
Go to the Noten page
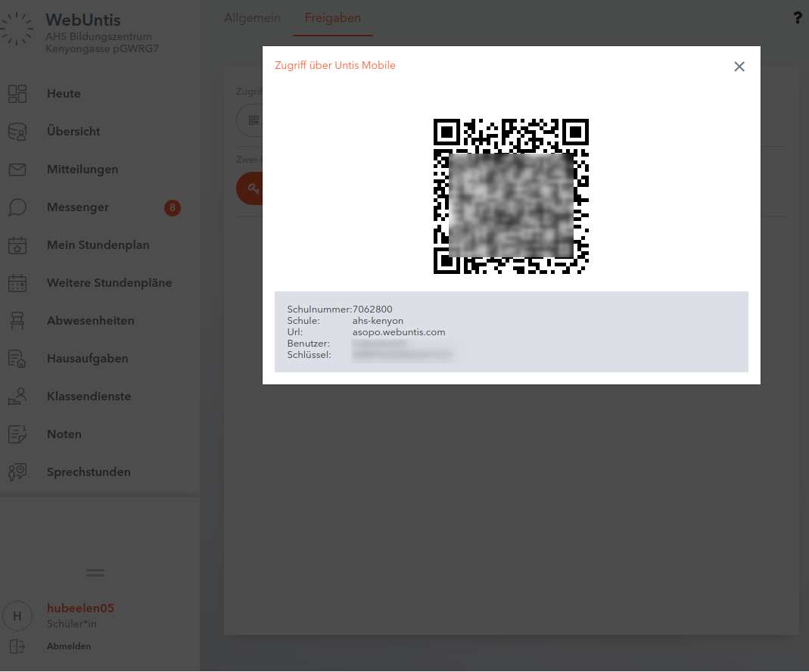(x=64, y=434)
